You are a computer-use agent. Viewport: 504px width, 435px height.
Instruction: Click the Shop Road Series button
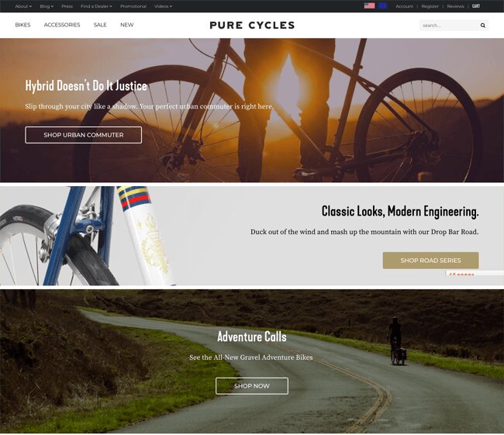(430, 261)
